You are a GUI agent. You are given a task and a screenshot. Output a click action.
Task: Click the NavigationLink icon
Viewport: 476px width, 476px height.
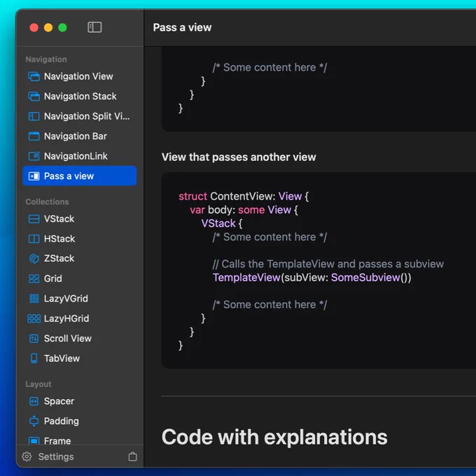(x=34, y=156)
